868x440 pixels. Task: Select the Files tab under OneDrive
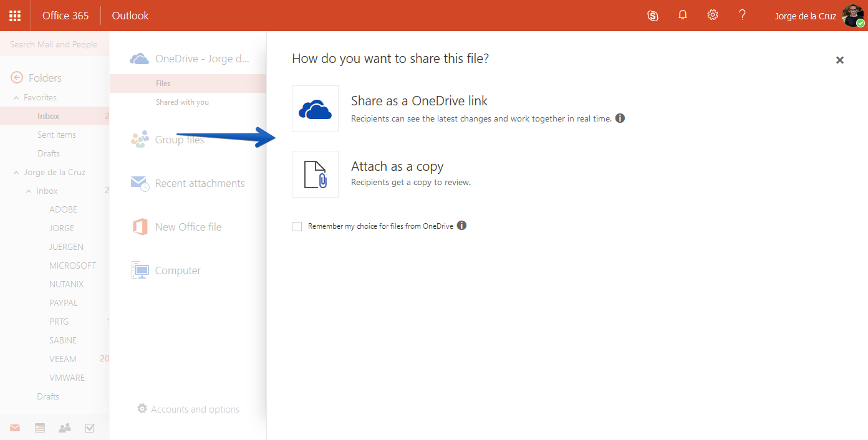click(x=188, y=84)
